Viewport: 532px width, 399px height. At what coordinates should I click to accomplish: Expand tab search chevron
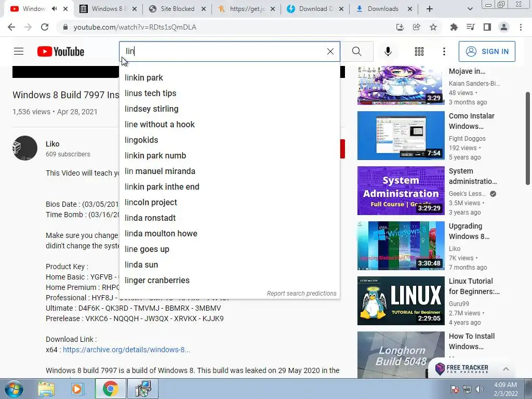point(470,9)
